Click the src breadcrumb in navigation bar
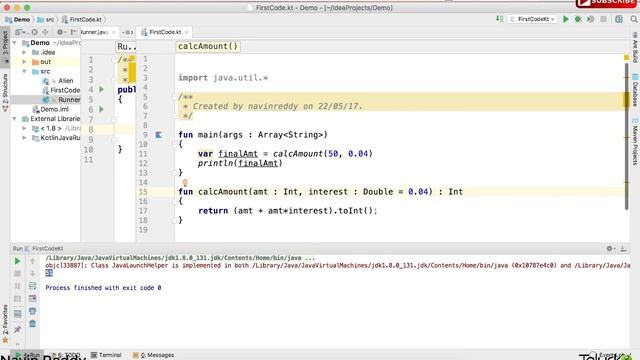The image size is (640, 360). click(46, 20)
